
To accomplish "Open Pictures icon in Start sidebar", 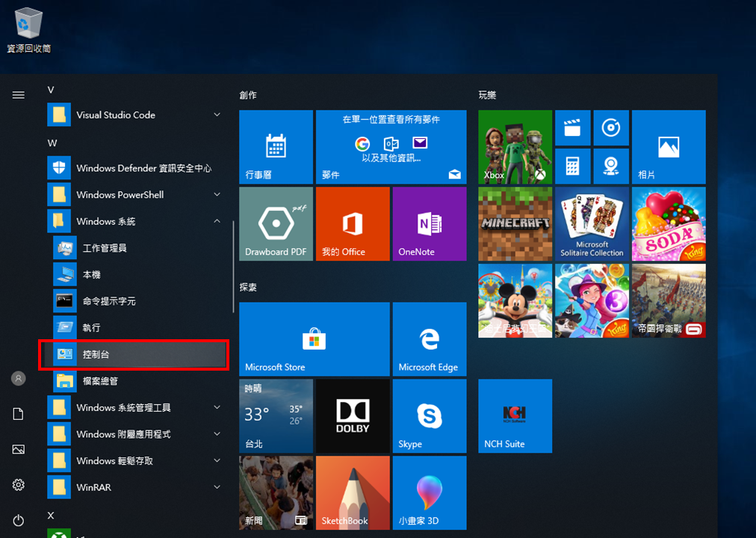I will [19, 449].
